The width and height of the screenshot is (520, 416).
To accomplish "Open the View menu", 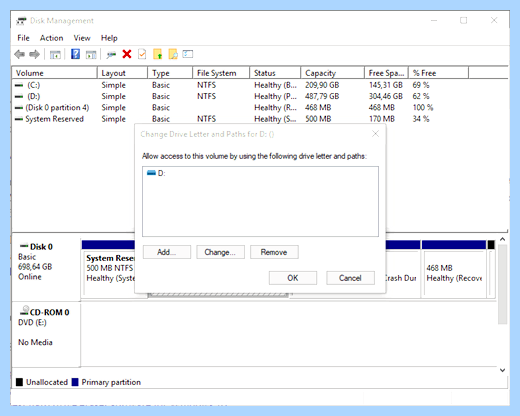I will [82, 38].
